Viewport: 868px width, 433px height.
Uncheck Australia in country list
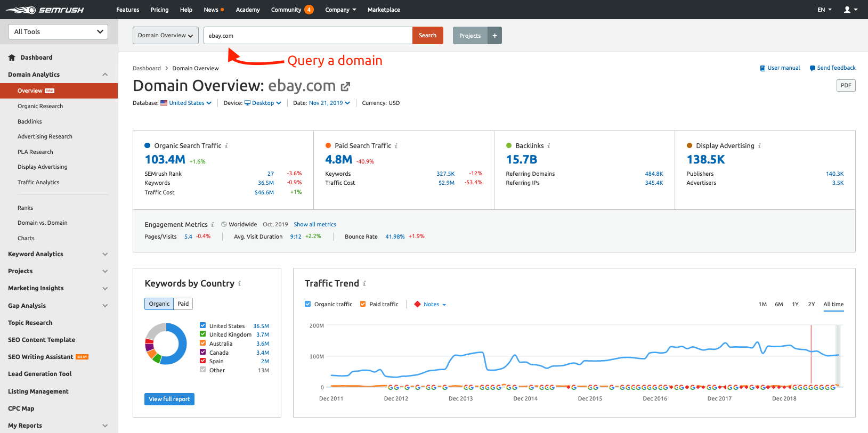(202, 343)
